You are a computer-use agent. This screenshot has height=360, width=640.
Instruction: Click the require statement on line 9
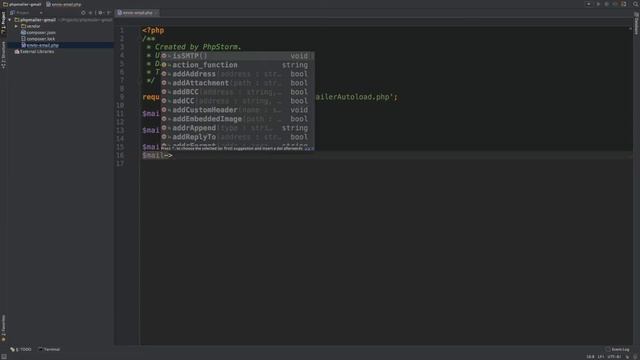coord(151,97)
